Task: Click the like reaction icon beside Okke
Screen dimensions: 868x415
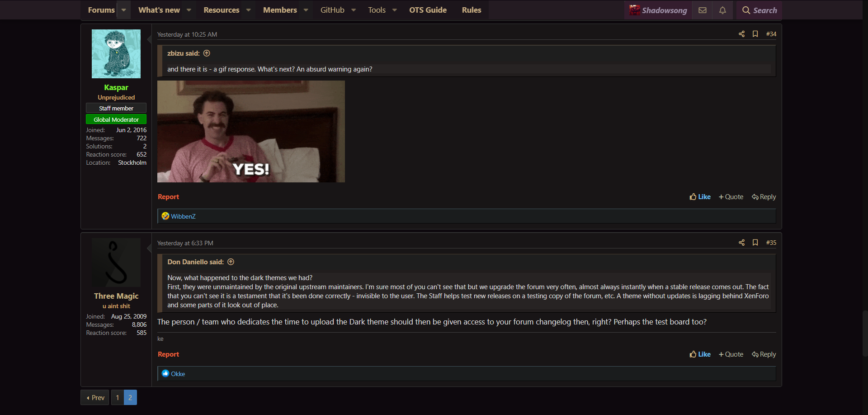Action: point(165,373)
